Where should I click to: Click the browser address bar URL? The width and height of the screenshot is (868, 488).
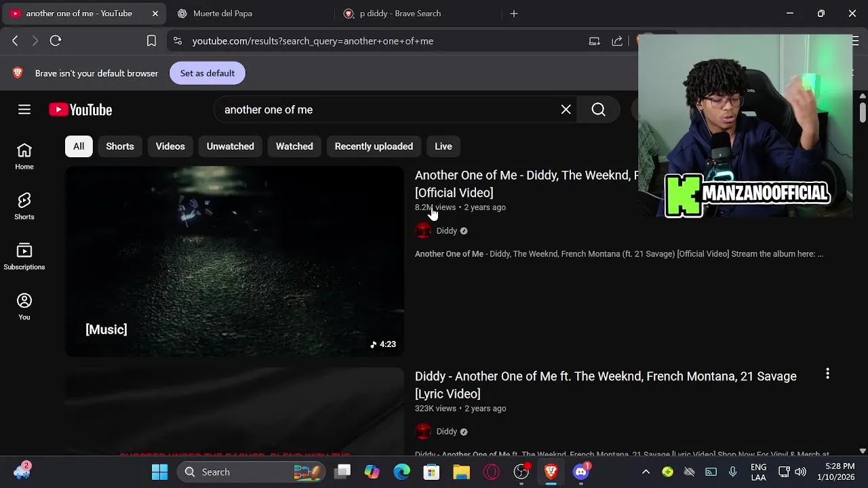[313, 41]
